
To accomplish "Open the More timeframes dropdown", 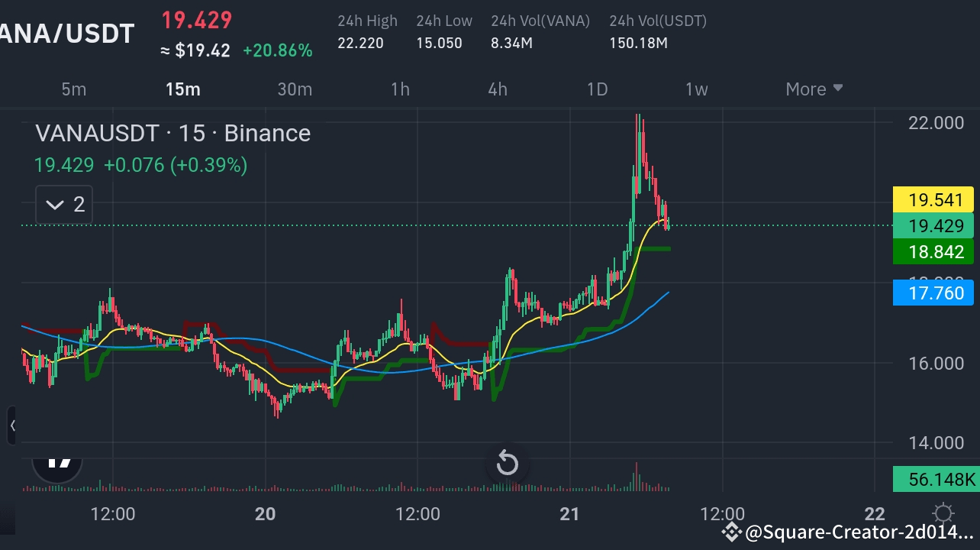I will [813, 89].
